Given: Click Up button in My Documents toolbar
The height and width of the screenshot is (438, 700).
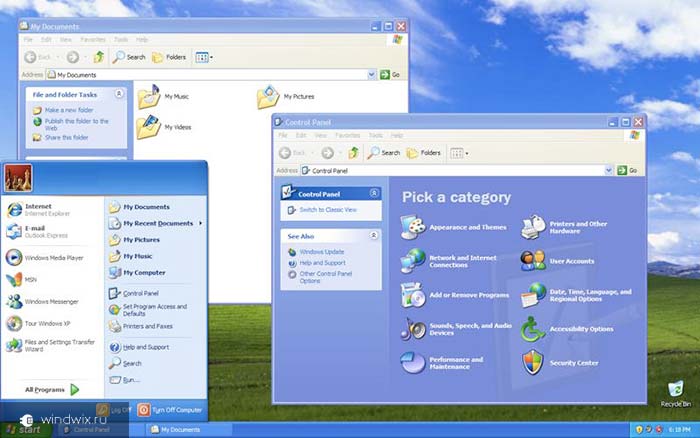Looking at the screenshot, I should point(99,57).
